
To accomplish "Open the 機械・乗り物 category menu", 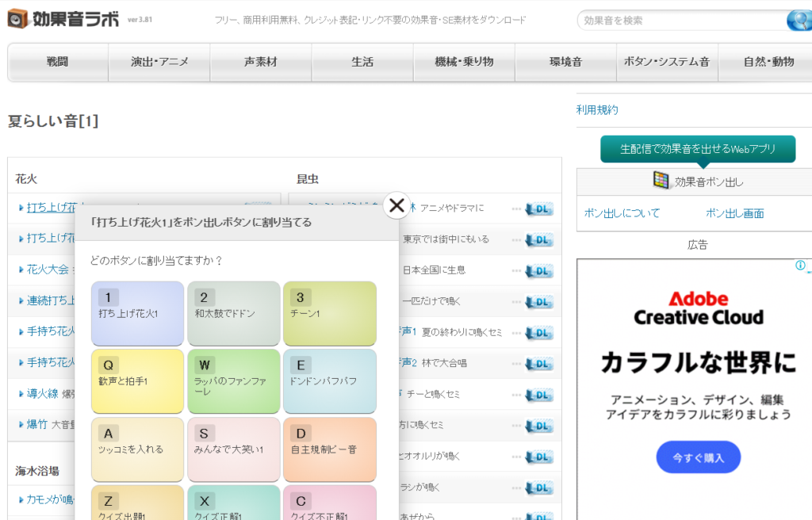I will [464, 62].
